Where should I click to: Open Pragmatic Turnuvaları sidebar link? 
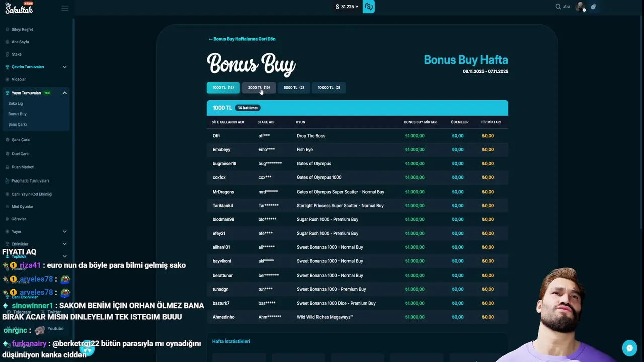[x=30, y=180]
